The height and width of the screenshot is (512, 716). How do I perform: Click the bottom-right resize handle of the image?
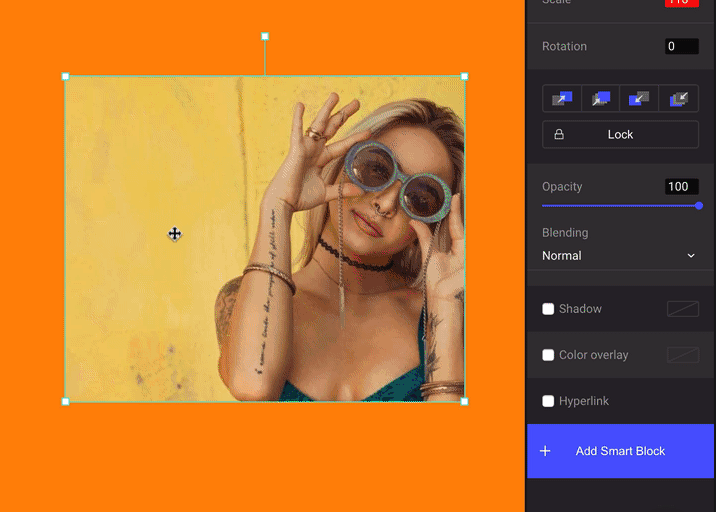tap(464, 401)
